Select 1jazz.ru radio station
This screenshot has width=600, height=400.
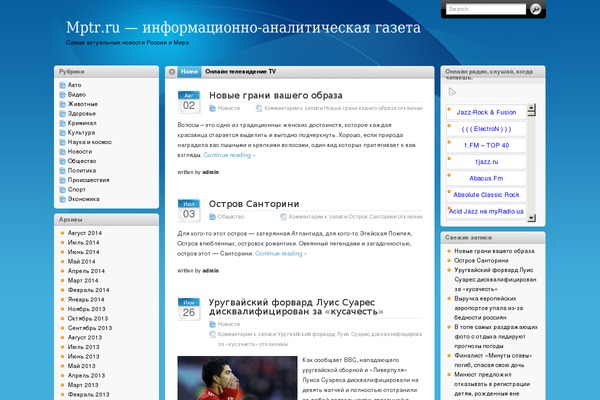[x=486, y=162]
